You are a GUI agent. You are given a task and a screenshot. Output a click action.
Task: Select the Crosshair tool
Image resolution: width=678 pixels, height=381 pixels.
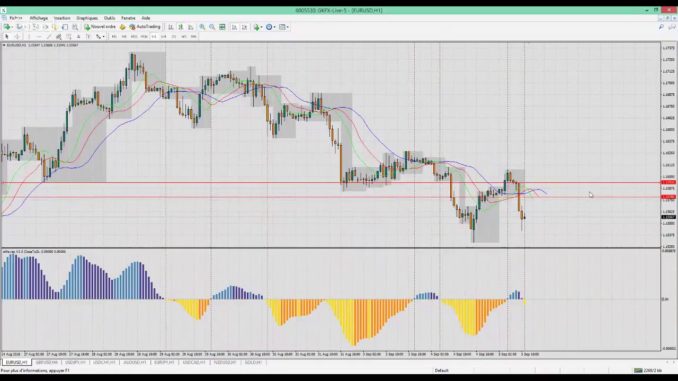coord(17,37)
